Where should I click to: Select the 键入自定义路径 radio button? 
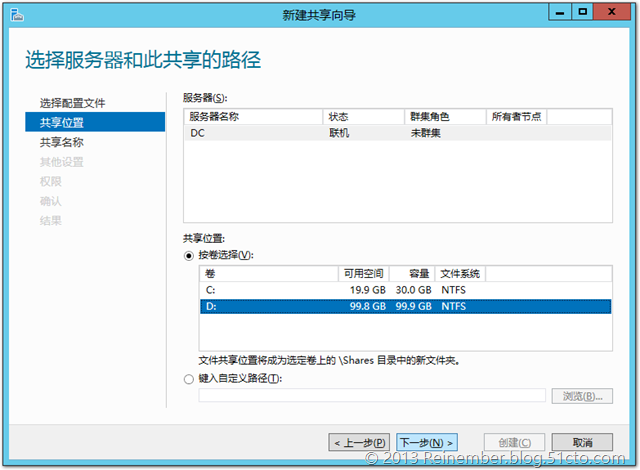point(189,379)
